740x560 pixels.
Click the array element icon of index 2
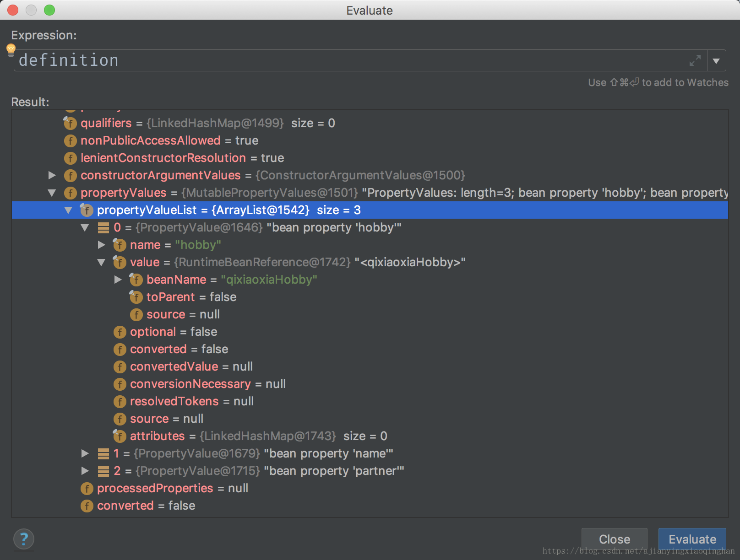[x=103, y=471]
